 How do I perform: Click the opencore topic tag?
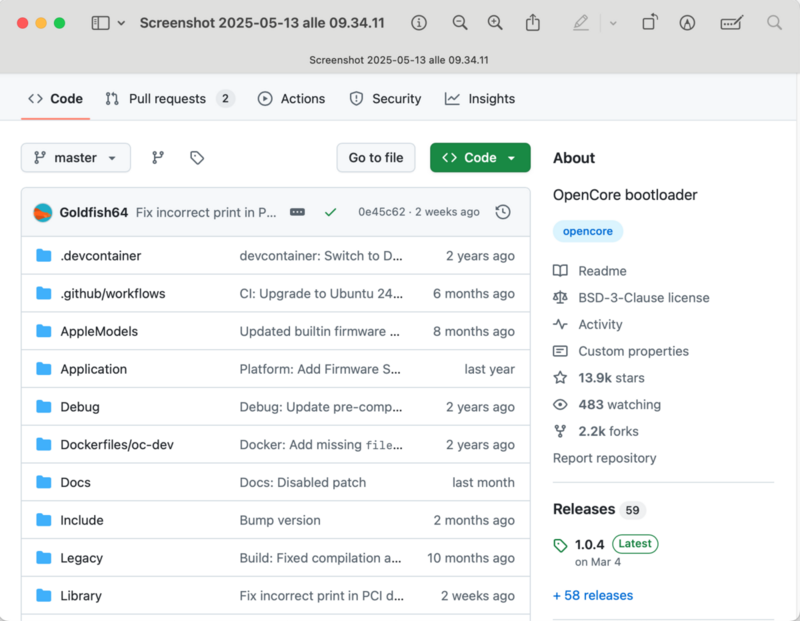(588, 231)
